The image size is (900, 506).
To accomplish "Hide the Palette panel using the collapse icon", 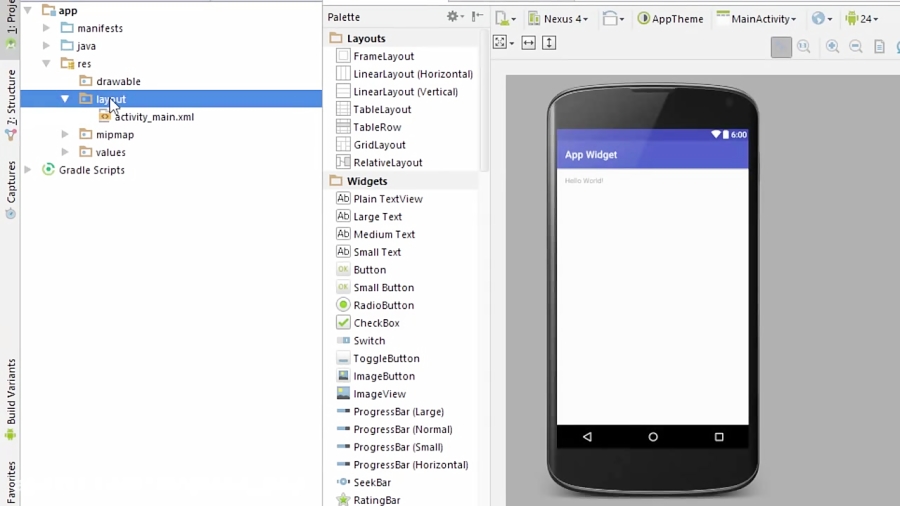I will [478, 17].
